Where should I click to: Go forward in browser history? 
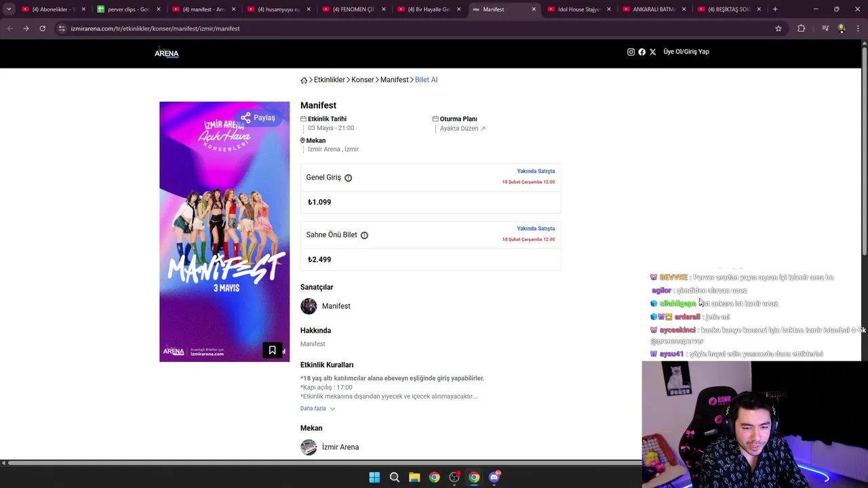pyautogui.click(x=26, y=28)
